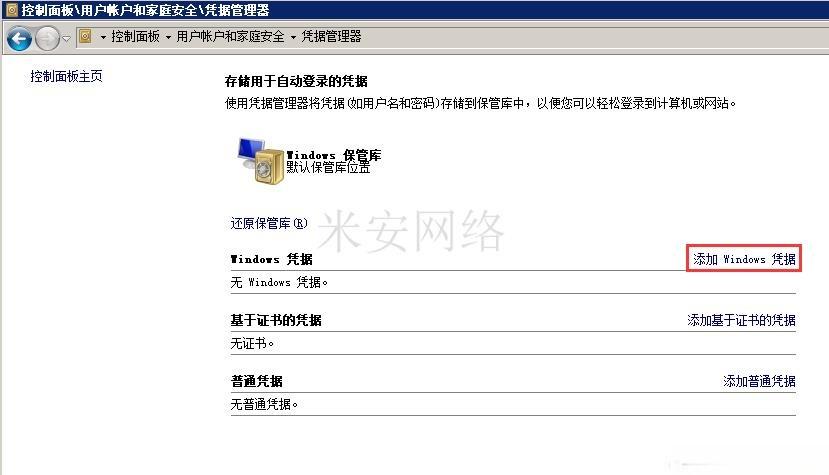Click the greyed Forward arrow button

pos(48,38)
